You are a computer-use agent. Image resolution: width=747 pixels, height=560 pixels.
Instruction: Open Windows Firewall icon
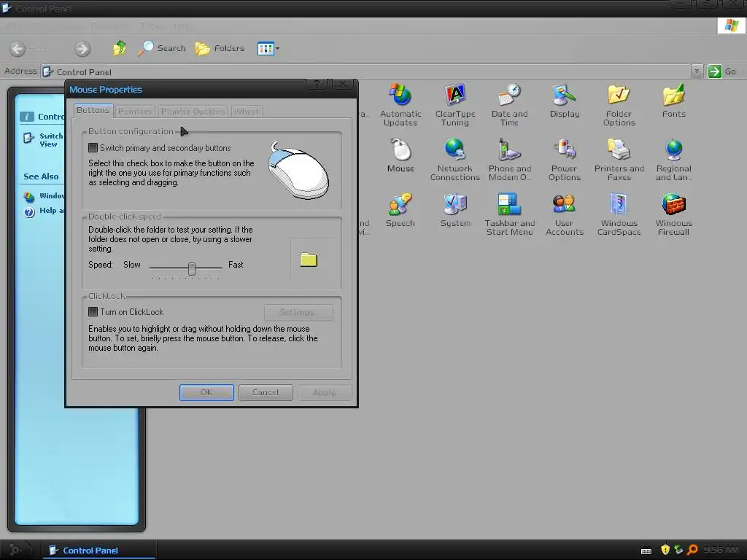[x=673, y=214]
